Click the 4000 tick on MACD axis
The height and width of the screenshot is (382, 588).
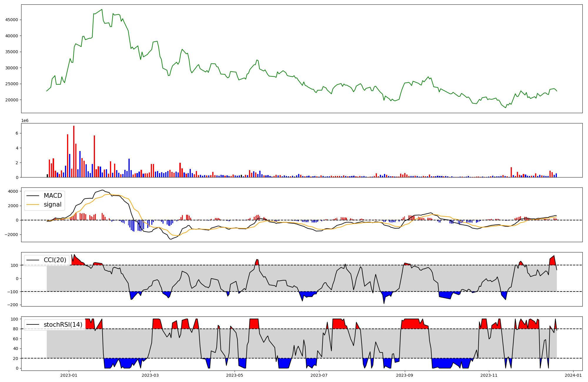(x=13, y=191)
